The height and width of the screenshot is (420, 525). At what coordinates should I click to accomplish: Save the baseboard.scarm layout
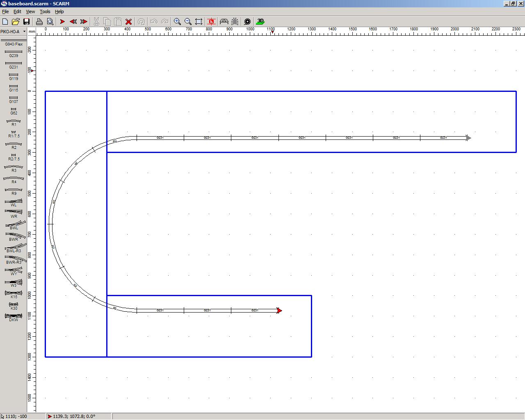26,21
